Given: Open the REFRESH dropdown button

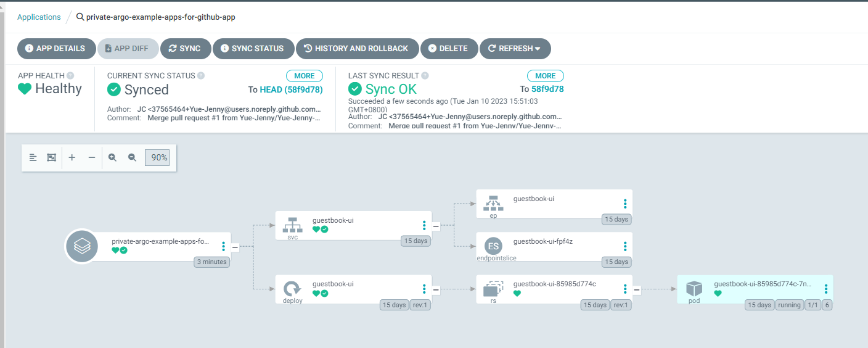Looking at the screenshot, I should 515,48.
